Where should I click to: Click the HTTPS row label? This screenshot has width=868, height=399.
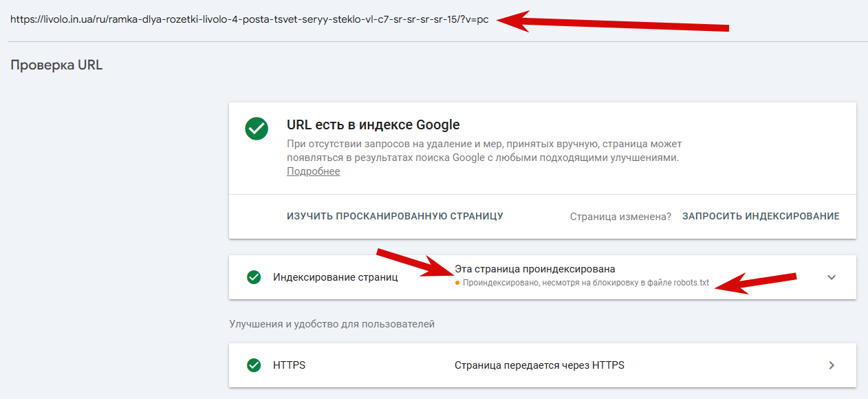[289, 365]
